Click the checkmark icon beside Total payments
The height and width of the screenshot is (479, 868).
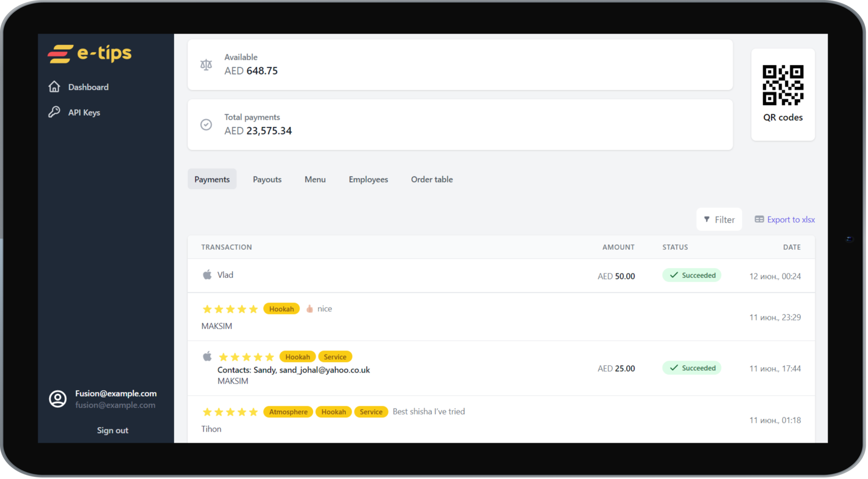tap(206, 125)
